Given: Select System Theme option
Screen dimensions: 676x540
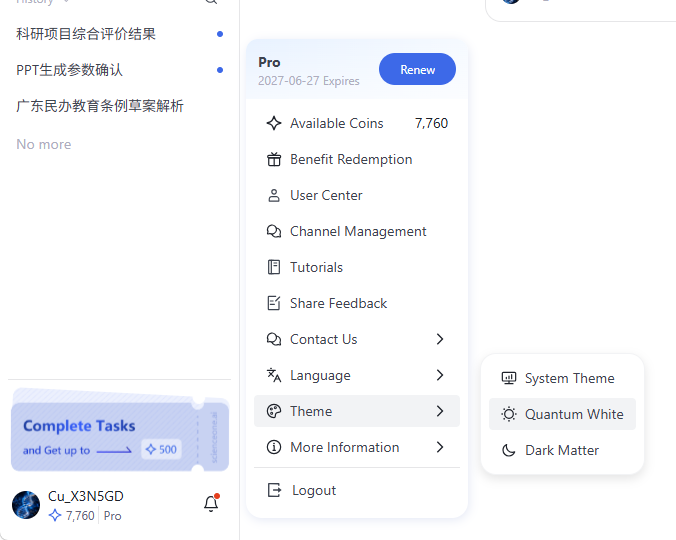Looking at the screenshot, I should pyautogui.click(x=562, y=378).
